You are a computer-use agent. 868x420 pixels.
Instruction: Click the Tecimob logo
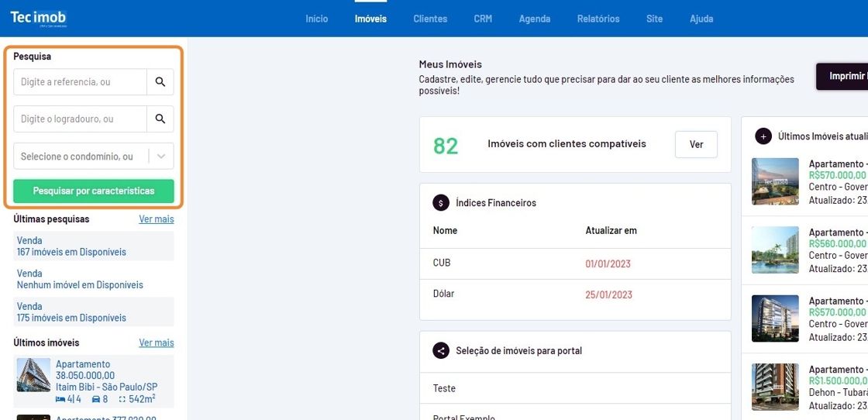(39, 19)
